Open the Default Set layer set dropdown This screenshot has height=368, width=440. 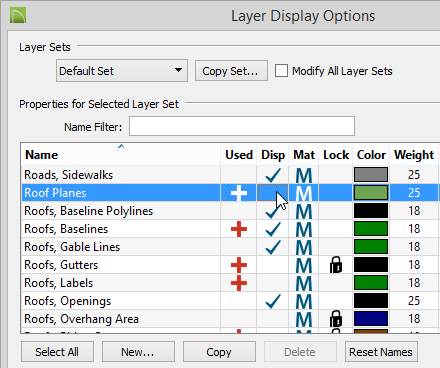122,71
